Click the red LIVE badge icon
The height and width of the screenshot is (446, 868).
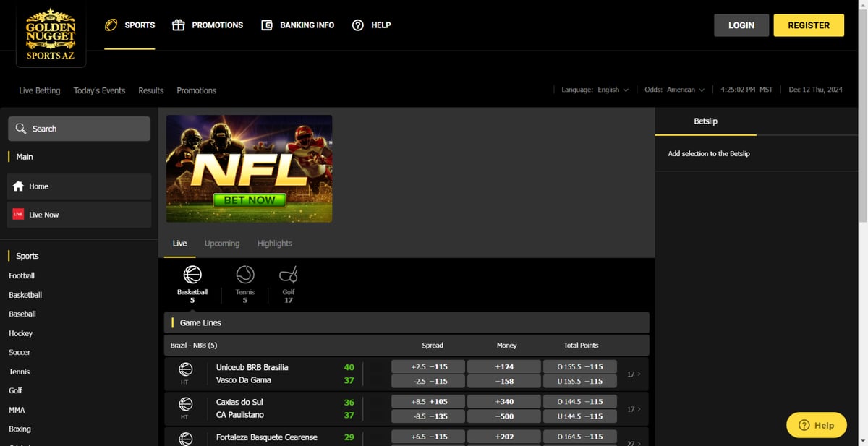pyautogui.click(x=19, y=215)
